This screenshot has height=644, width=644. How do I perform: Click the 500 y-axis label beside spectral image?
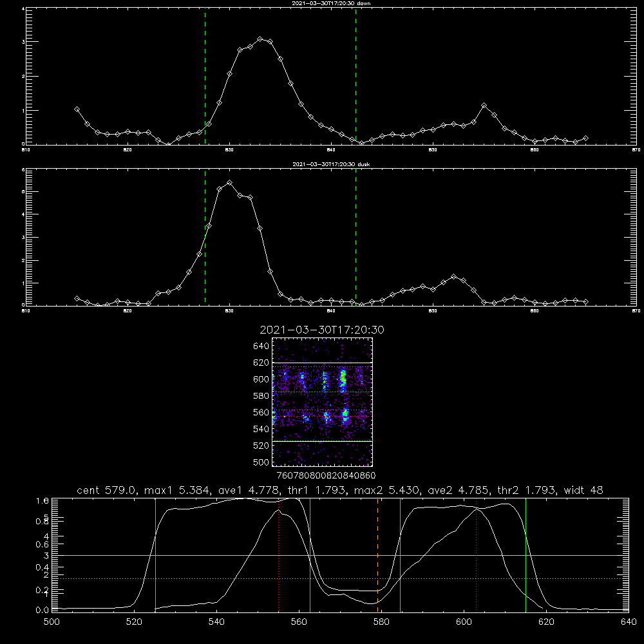point(261,462)
